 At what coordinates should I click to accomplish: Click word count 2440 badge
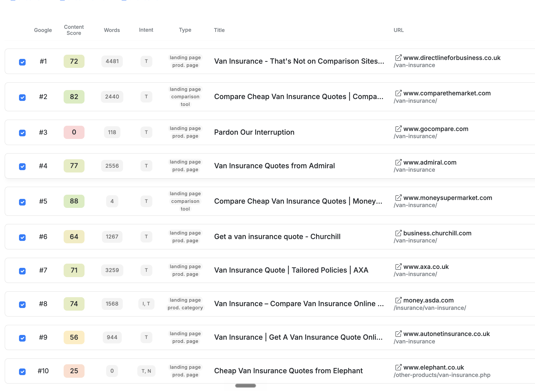click(112, 97)
